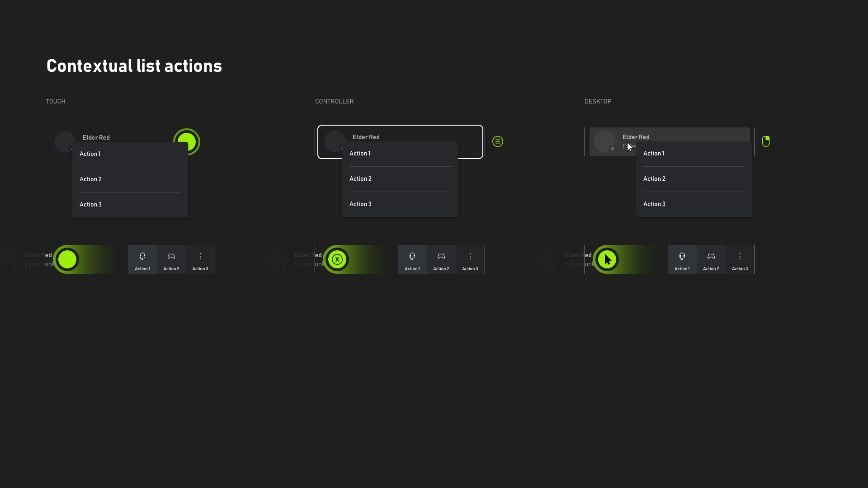
Task: Click headset Action 1 in Controller swipe row
Action: click(412, 259)
